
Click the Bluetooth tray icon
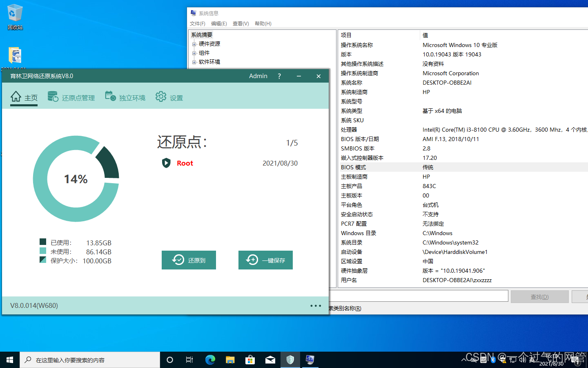493,360
